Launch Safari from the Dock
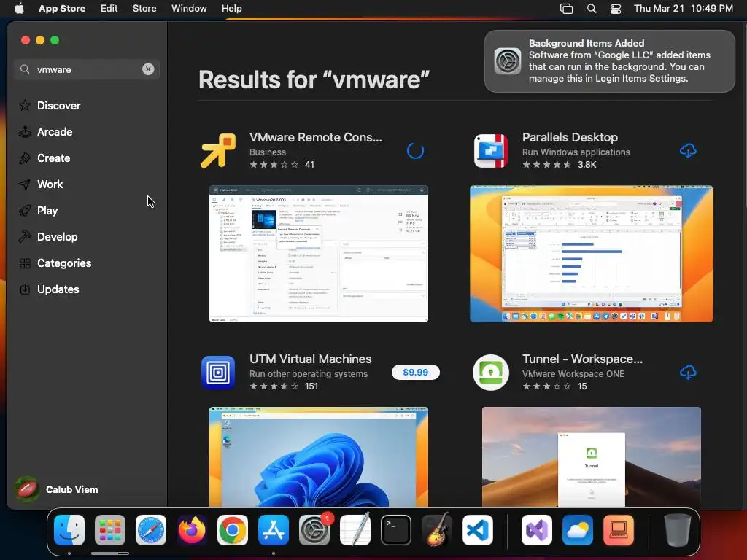The height and width of the screenshot is (560, 747). pos(151,530)
